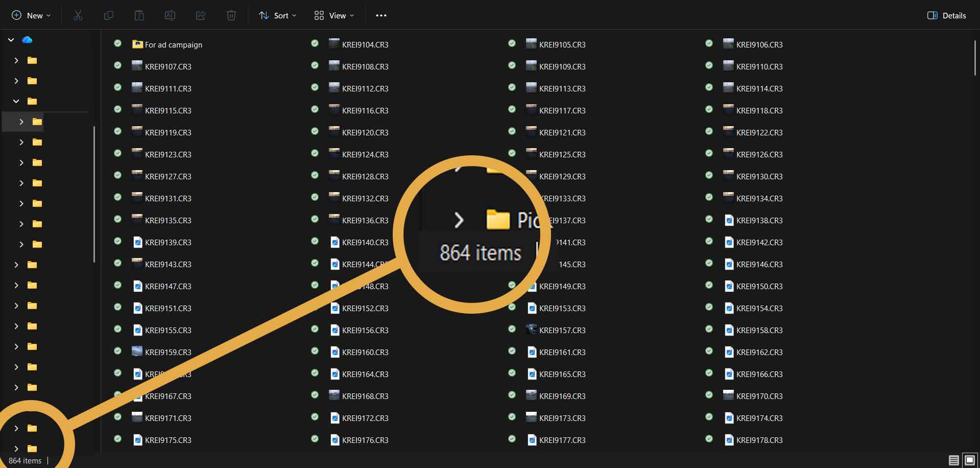This screenshot has width=980, height=468.
Task: Select the KREI9159.CR3 thumbnail
Action: [137, 352]
